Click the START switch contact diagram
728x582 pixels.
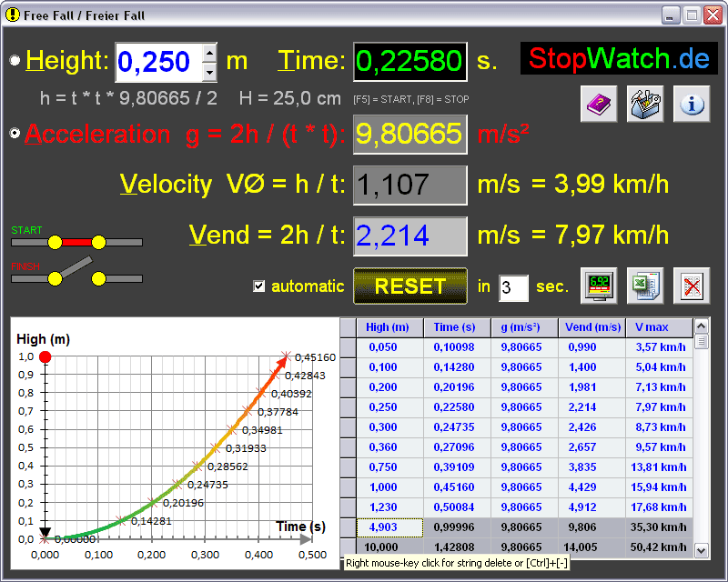[x=76, y=242]
